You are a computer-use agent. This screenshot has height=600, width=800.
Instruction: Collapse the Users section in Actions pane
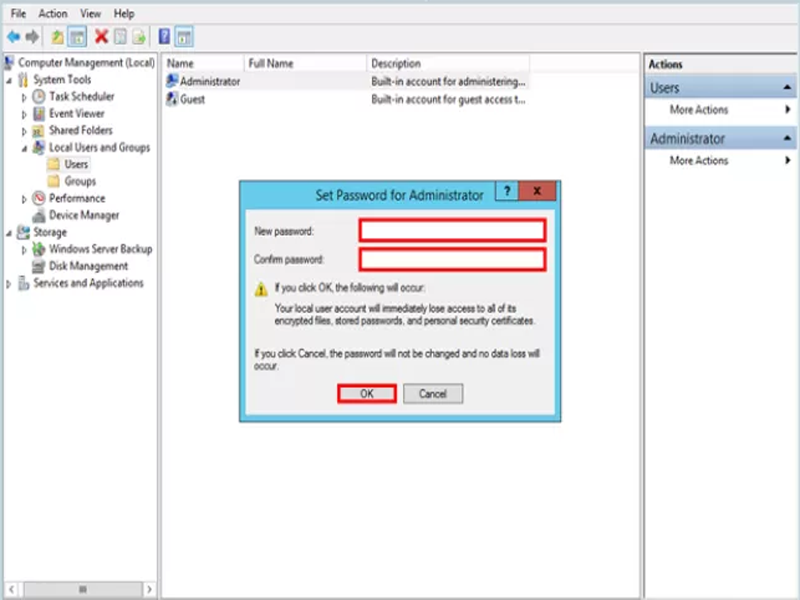[787, 88]
